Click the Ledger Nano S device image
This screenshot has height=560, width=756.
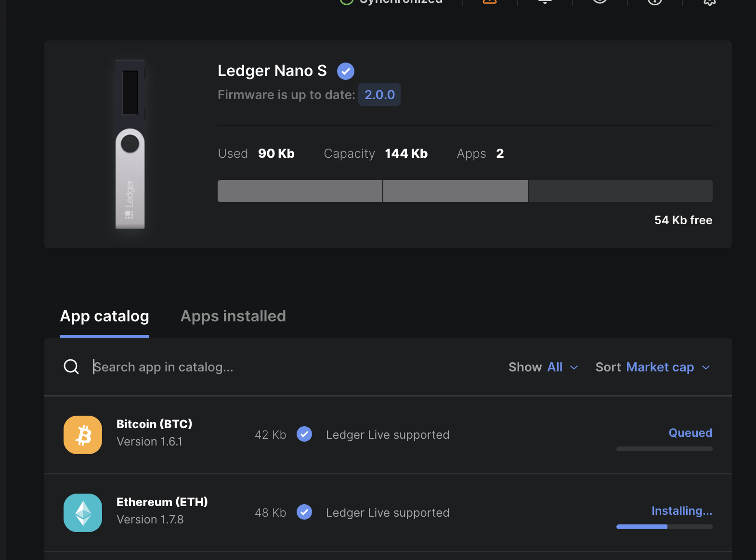(130, 144)
